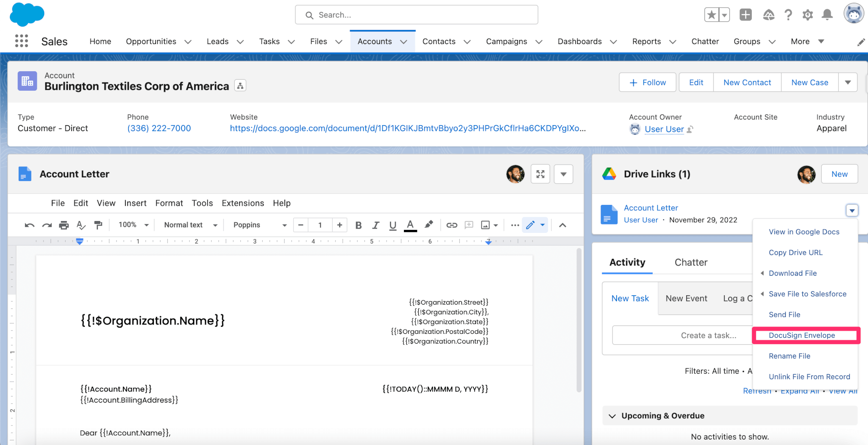Select Save File to Salesforce

point(807,294)
